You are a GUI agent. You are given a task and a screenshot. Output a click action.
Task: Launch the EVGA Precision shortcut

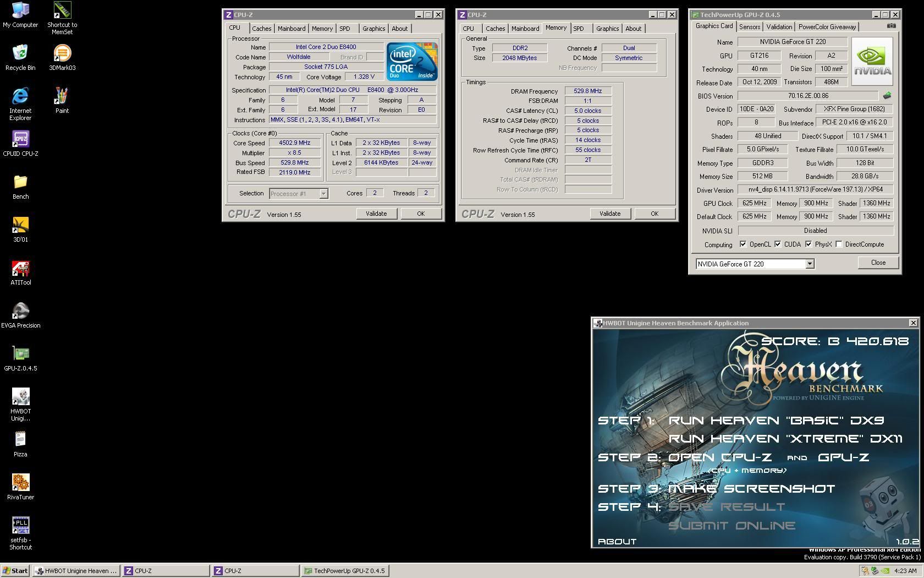pos(20,315)
